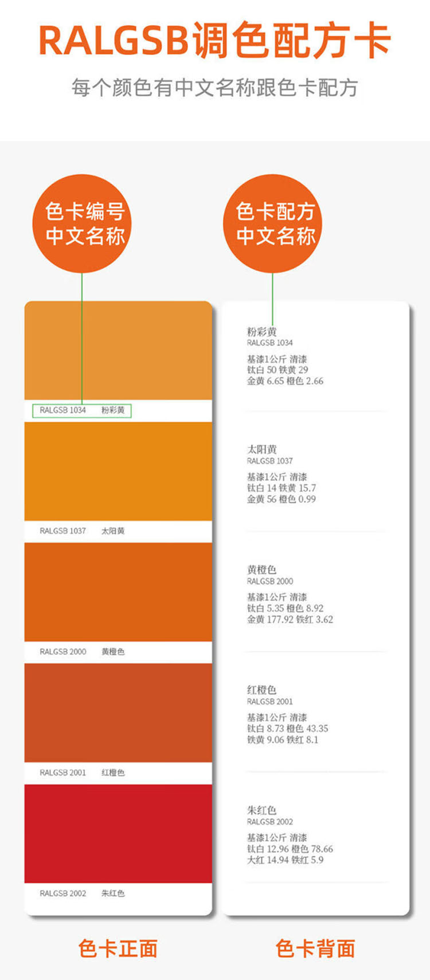Click the front label name 太阳黄
The image size is (430, 980).
click(x=113, y=531)
